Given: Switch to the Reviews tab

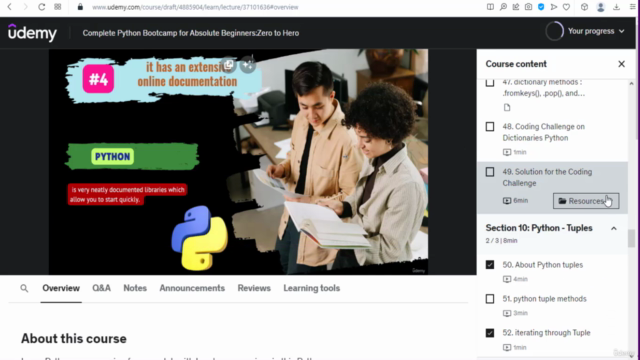Looking at the screenshot, I should click(254, 288).
